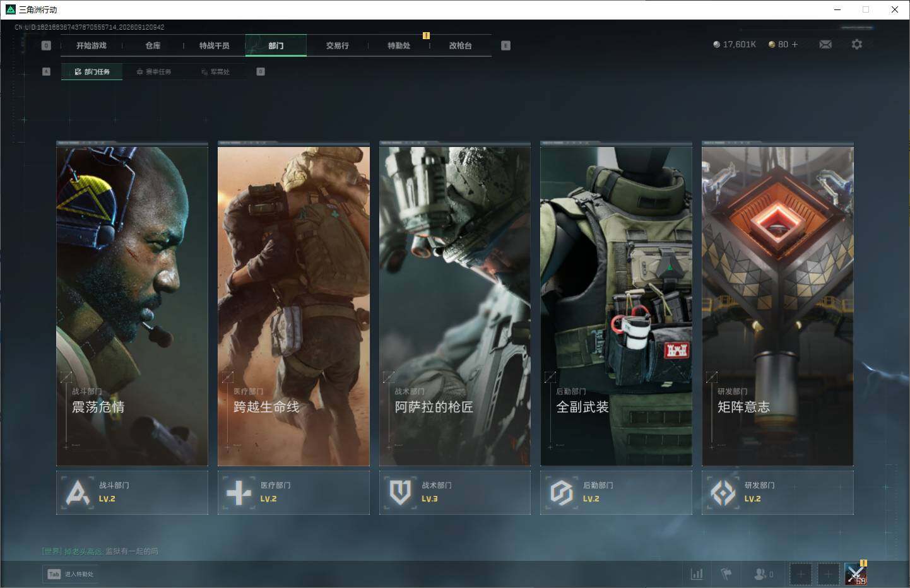Click the 17,601K currency balance
The image size is (910, 588).
[x=735, y=44]
